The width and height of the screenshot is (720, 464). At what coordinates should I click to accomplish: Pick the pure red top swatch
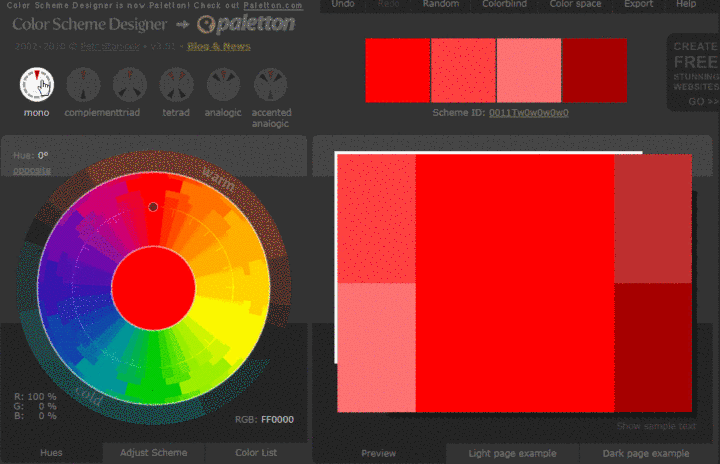coord(398,70)
